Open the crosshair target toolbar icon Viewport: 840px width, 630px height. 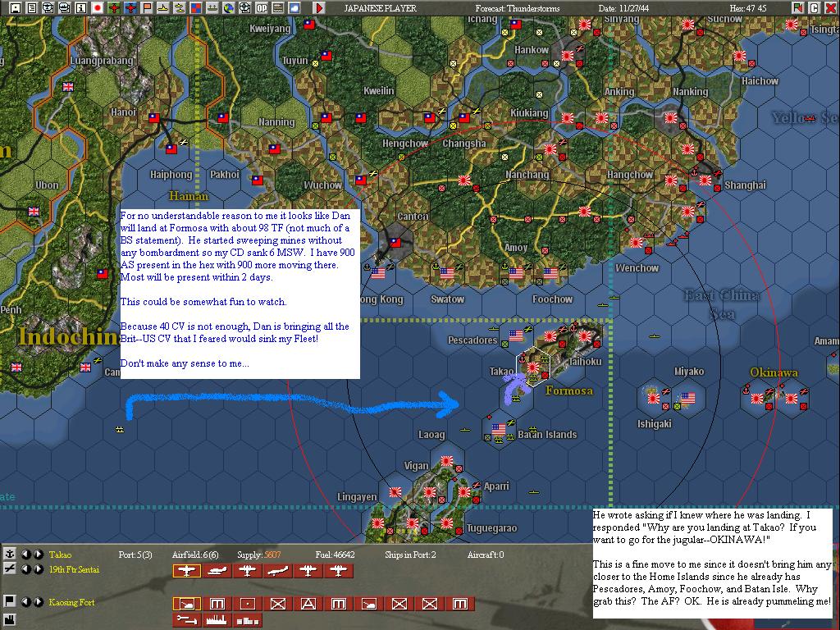click(x=245, y=8)
